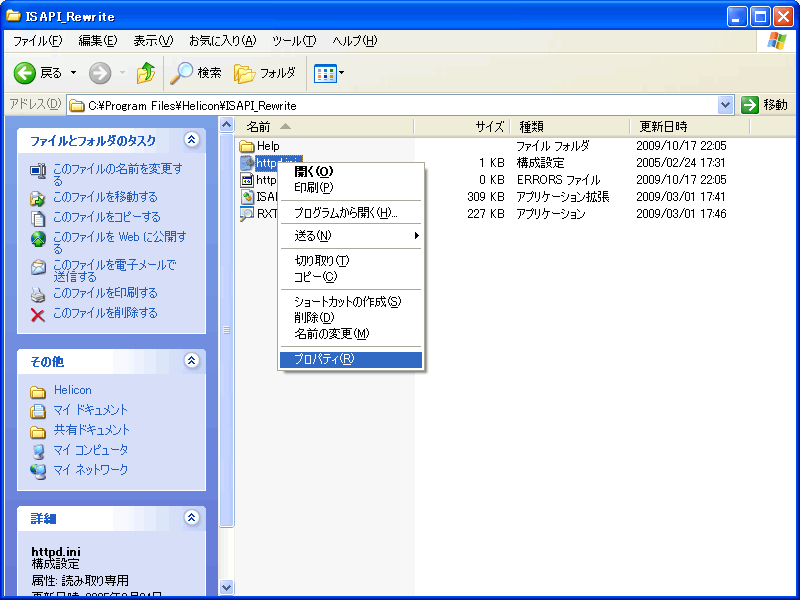This screenshot has width=800, height=600.
Task: Open the ファイル(F) menu
Action: pyautogui.click(x=37, y=41)
